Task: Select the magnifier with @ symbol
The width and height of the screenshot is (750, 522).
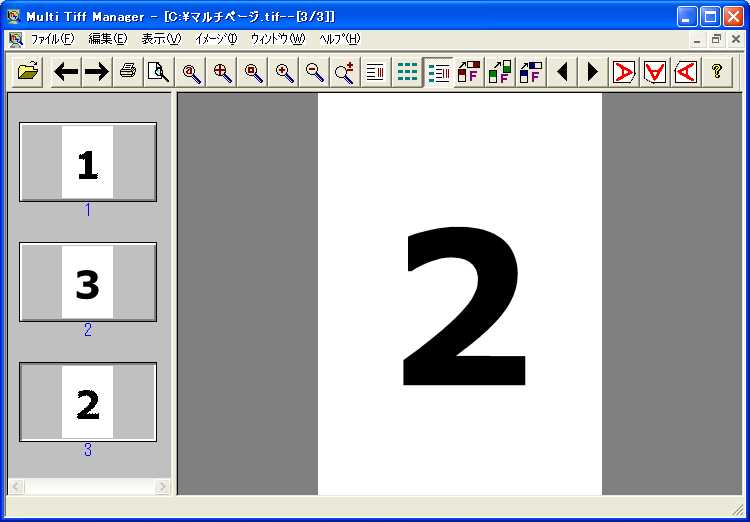Action: pyautogui.click(x=190, y=72)
